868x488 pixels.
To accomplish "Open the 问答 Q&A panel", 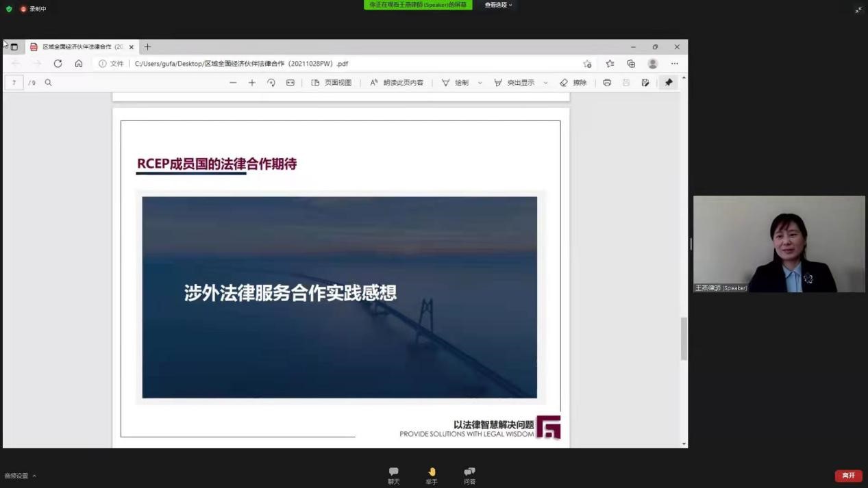I will tap(469, 476).
